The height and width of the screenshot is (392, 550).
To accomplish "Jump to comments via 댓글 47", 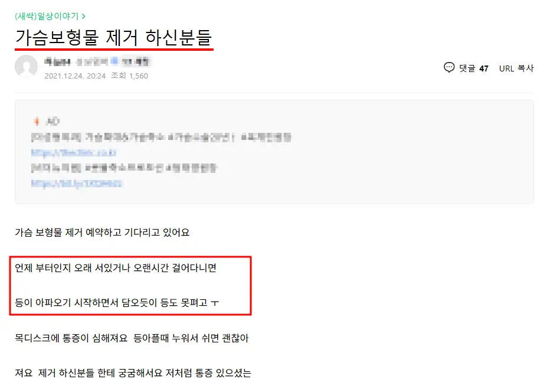I will 473,68.
